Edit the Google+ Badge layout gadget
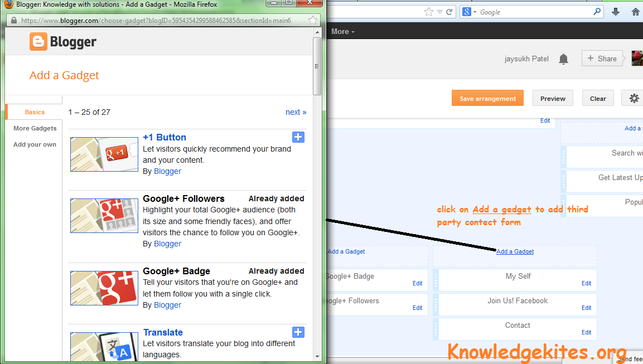The image size is (643, 364). (418, 283)
